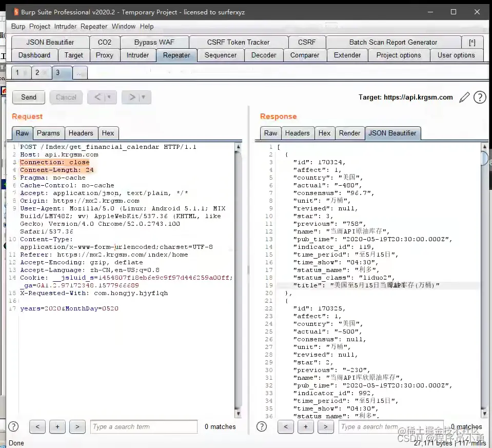
Task: Open the Project options tab
Action: pos(399,55)
